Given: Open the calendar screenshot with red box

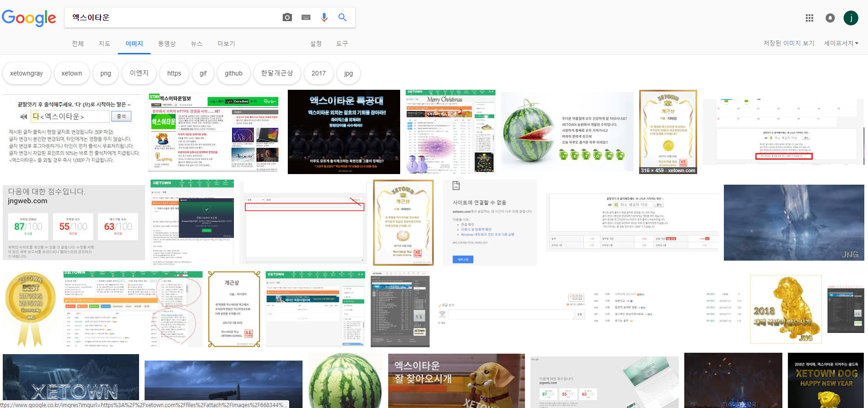Looking at the screenshot, I should [x=783, y=132].
